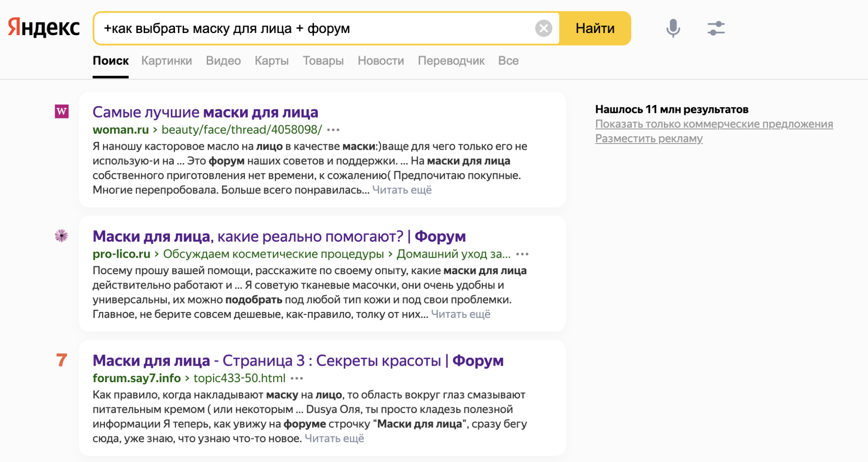This screenshot has width=868, height=462.
Task: Click the forum.say7.info domain link
Action: click(137, 378)
